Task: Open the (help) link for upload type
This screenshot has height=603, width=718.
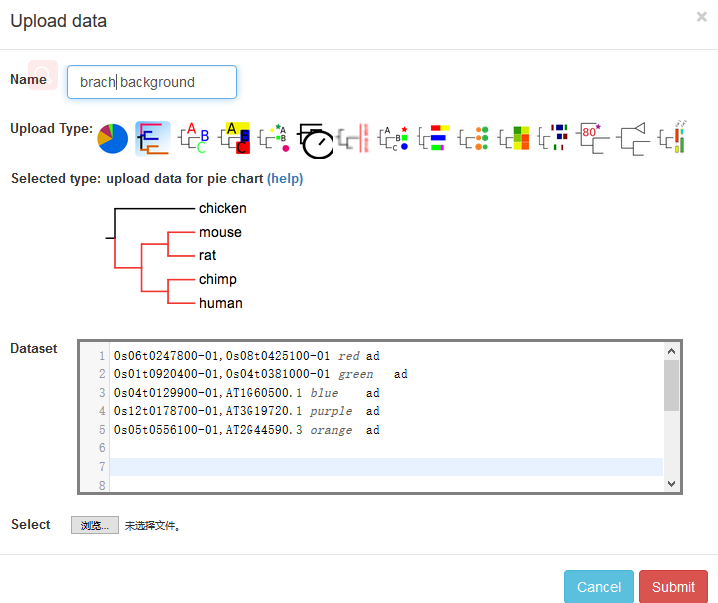Action: pos(285,179)
